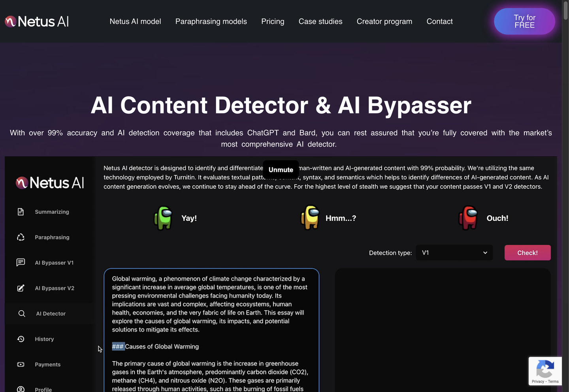This screenshot has width=569, height=392.
Task: Click the reCAPTCHA Privacy link
Action: 537,381
